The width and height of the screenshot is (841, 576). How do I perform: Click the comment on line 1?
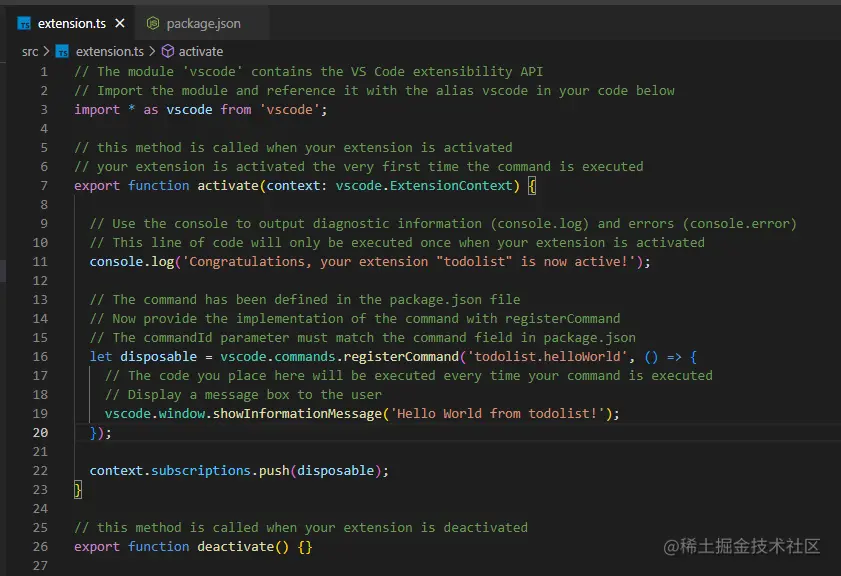tap(308, 71)
